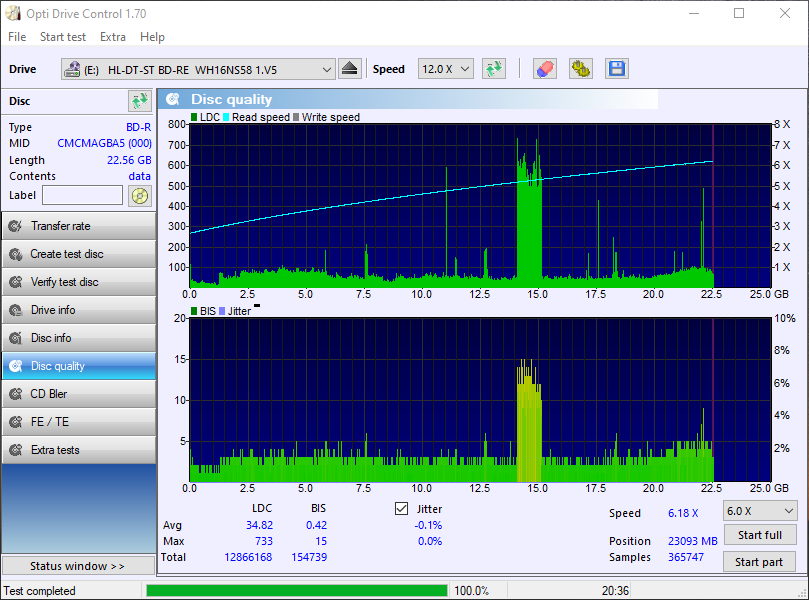Click the save floppy disk icon
This screenshot has width=809, height=600.
616,69
